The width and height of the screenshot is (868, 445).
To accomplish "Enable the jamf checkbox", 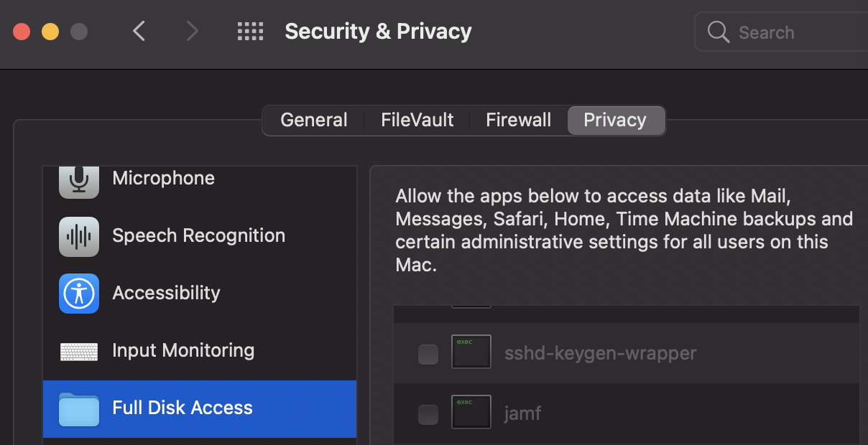I will 428,414.
